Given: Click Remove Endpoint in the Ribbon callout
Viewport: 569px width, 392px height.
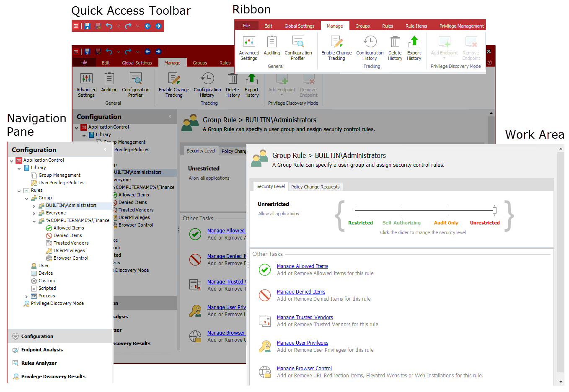Looking at the screenshot, I should [x=471, y=48].
